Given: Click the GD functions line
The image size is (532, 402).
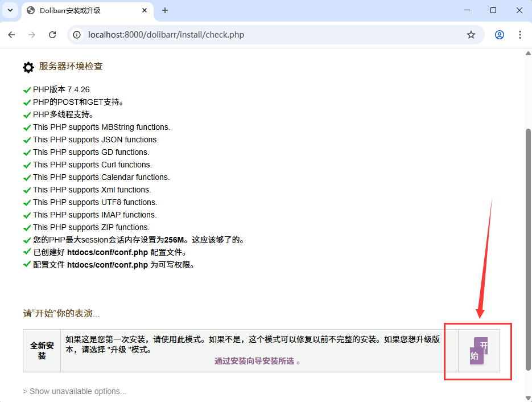Looking at the screenshot, I should [91, 153].
